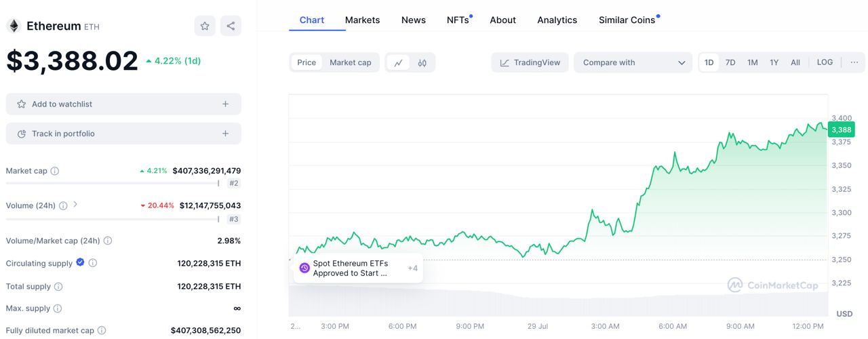The width and height of the screenshot is (868, 339).
Task: Click the Market cap info icon
Action: tap(55, 171)
